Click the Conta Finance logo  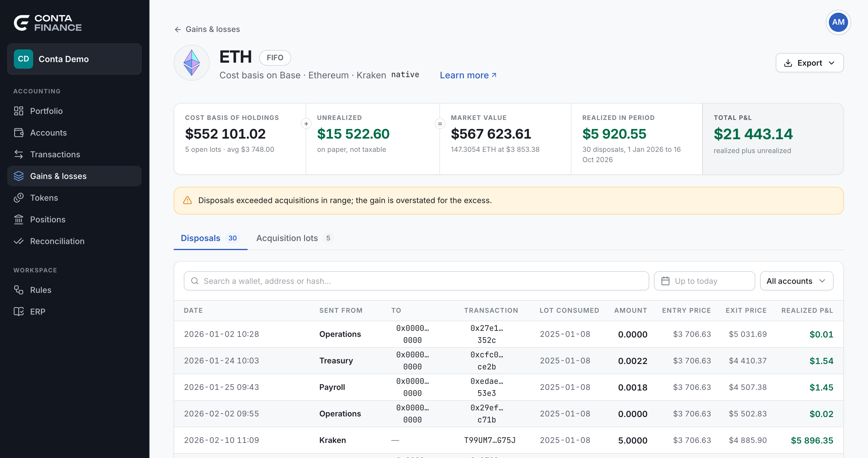pos(48,23)
